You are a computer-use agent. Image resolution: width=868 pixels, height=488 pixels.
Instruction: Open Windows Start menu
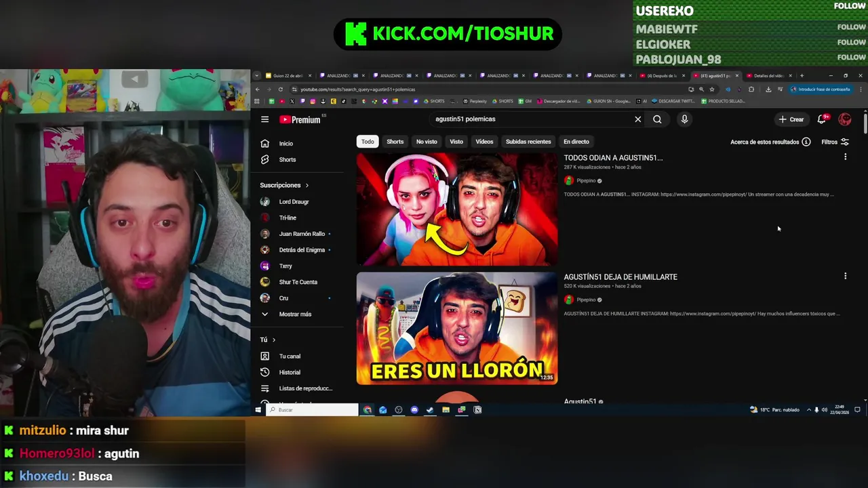(258, 410)
